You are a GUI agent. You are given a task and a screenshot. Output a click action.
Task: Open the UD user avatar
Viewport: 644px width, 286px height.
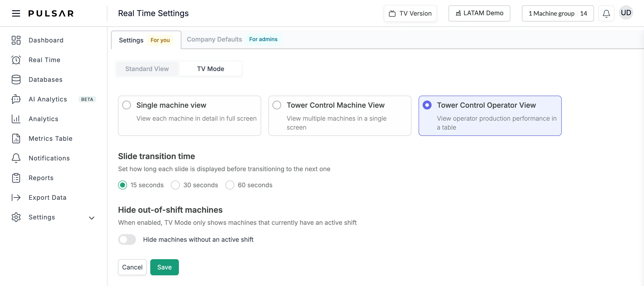tap(626, 13)
